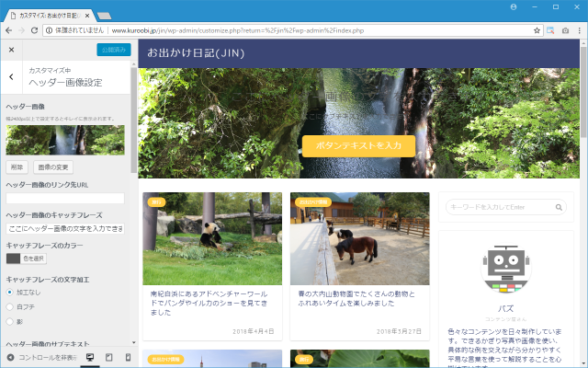Hide controls via コントロールを非表示

[42, 358]
